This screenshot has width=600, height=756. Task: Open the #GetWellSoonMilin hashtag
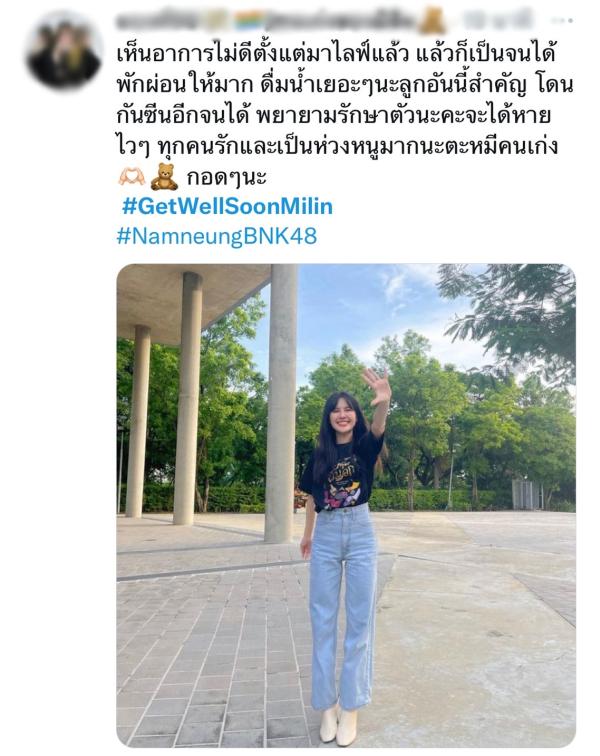pyautogui.click(x=227, y=206)
